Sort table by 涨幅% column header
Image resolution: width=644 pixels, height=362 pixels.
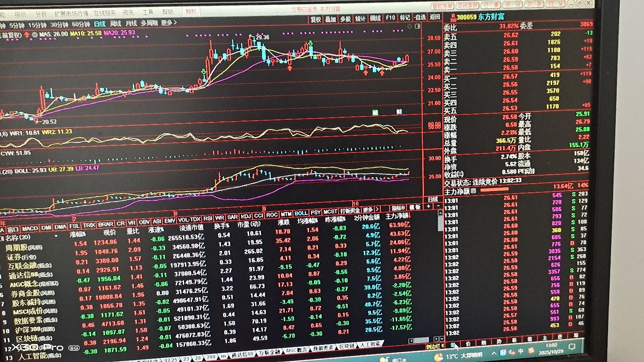pyautogui.click(x=78, y=234)
